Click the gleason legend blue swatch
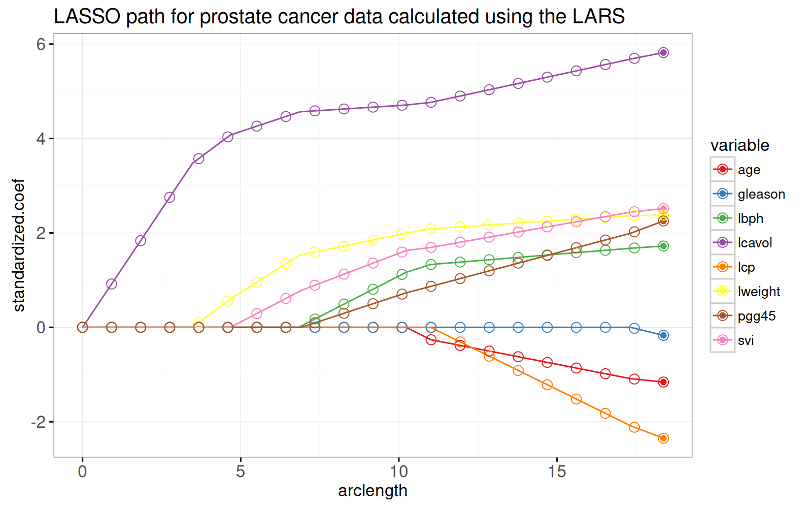 point(723,194)
